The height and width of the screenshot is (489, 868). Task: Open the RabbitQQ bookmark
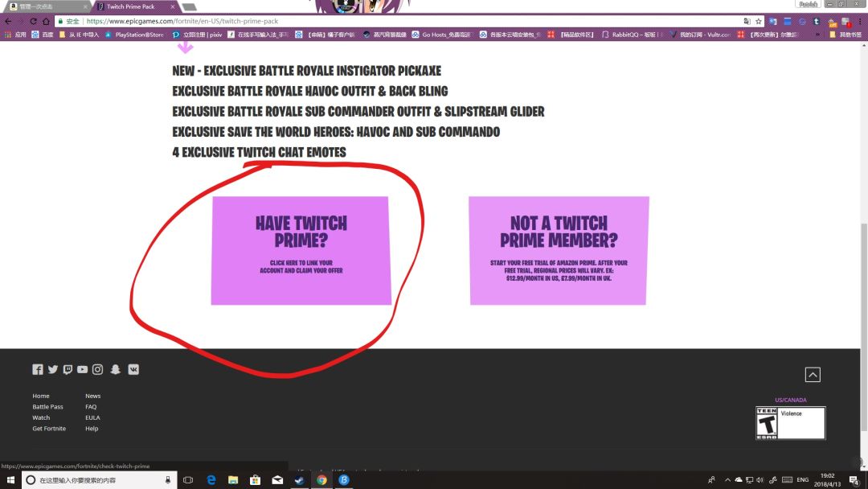tap(633, 35)
